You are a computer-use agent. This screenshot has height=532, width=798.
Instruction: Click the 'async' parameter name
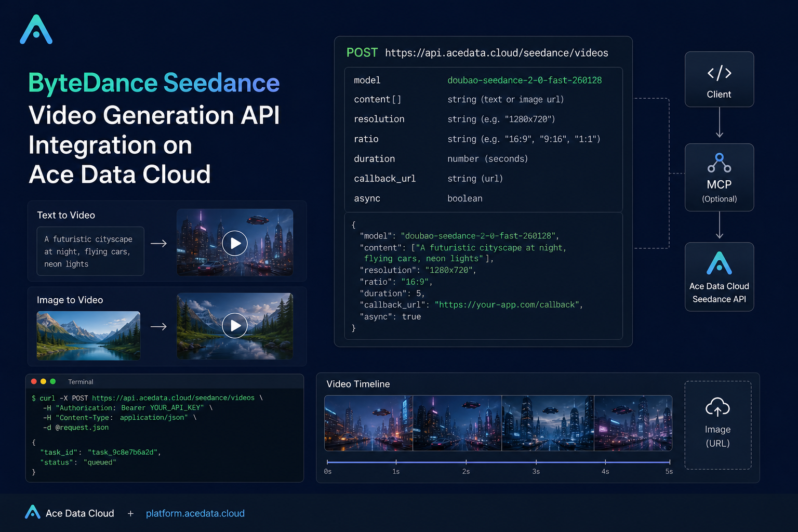point(367,198)
